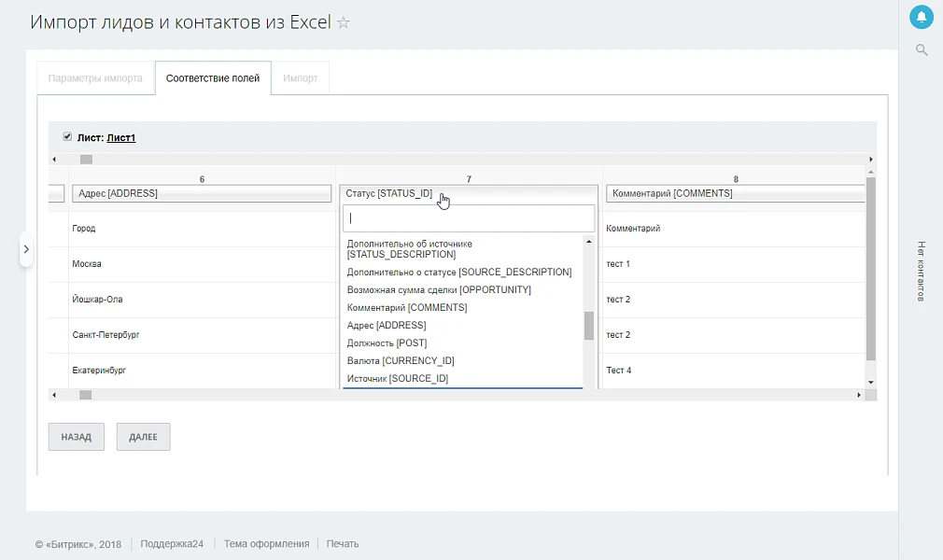
Task: Star the page as favorite
Action: [x=344, y=22]
